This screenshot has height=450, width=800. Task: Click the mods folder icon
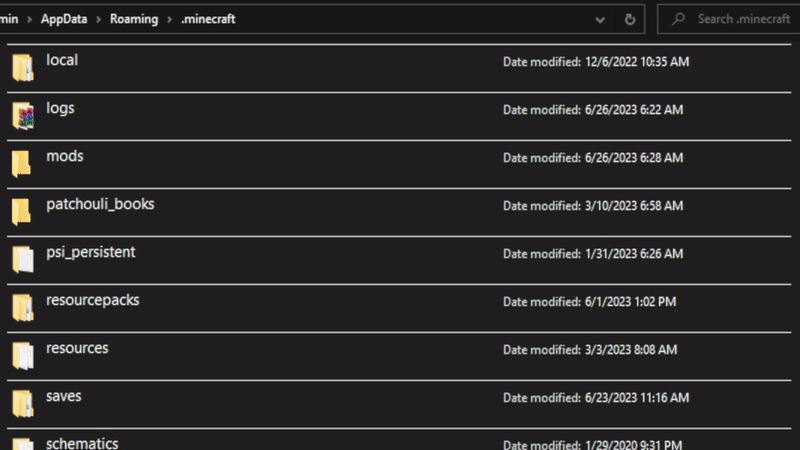pos(22,164)
